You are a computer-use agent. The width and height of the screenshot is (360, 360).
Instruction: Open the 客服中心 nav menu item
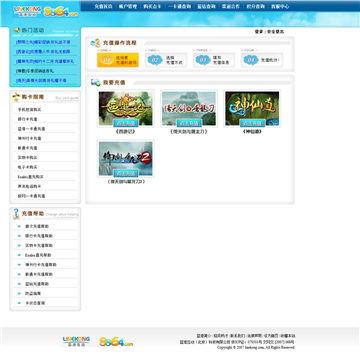click(280, 6)
